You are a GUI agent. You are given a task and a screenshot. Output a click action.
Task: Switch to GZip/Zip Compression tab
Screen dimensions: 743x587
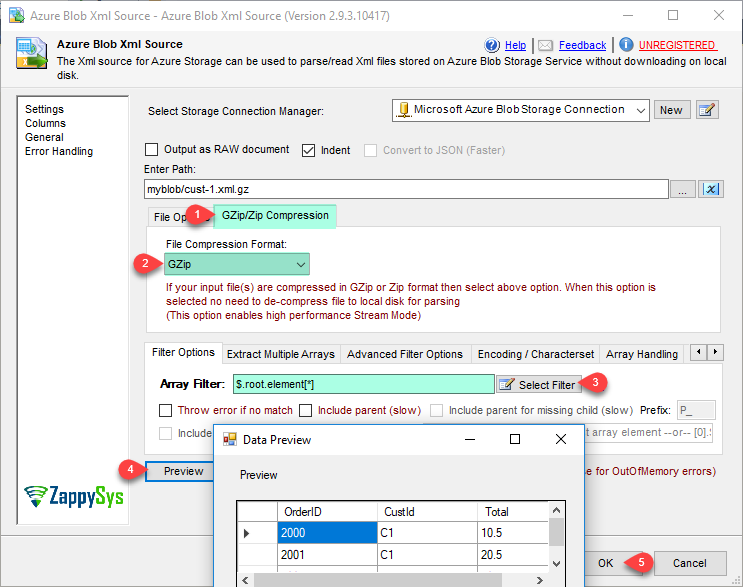tap(275, 216)
